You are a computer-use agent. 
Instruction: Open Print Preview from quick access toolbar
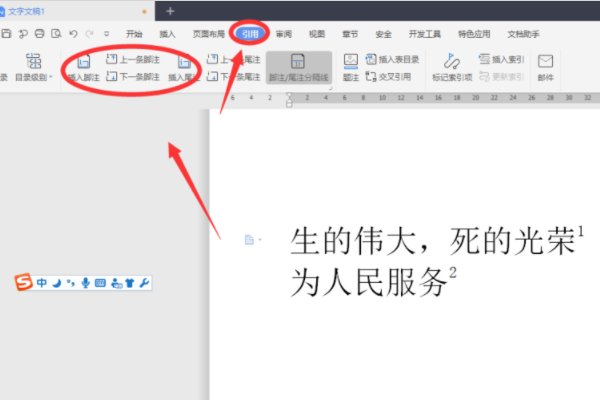tap(56, 34)
